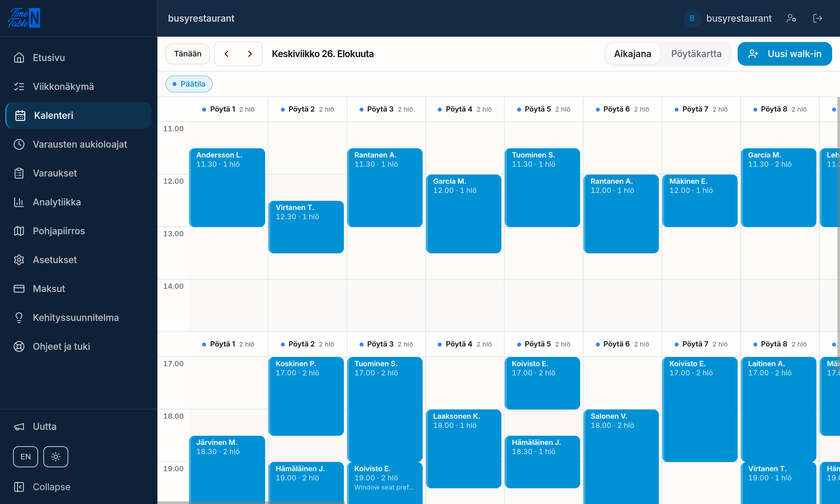Screen dimensions: 840x504
Task: Switch to the Pöytäkartta view tab
Action: pos(696,54)
